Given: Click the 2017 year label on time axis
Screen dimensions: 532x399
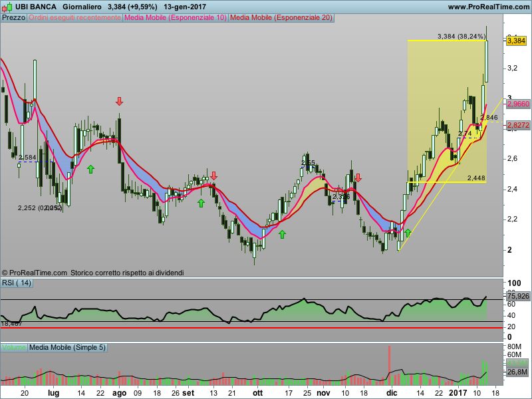Looking at the screenshot, I should 458,393.
